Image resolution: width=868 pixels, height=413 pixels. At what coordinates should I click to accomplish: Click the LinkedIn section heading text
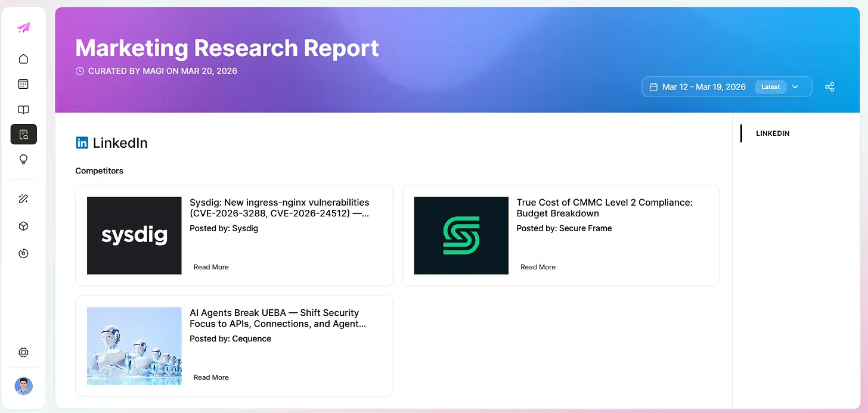click(120, 143)
